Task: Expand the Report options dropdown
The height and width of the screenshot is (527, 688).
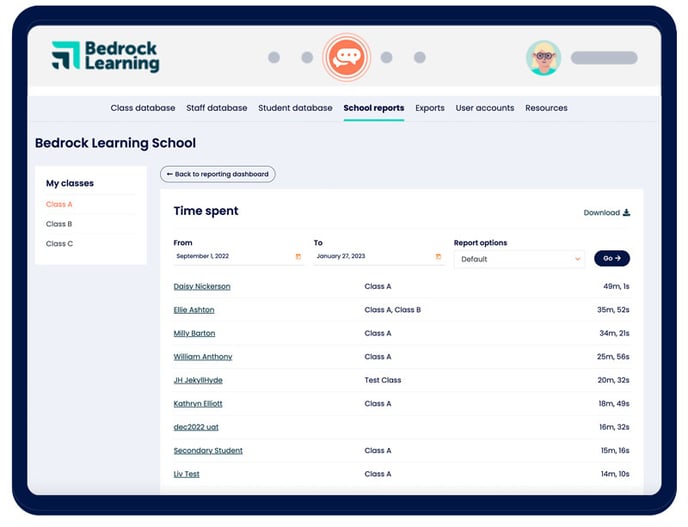Action: (x=518, y=259)
